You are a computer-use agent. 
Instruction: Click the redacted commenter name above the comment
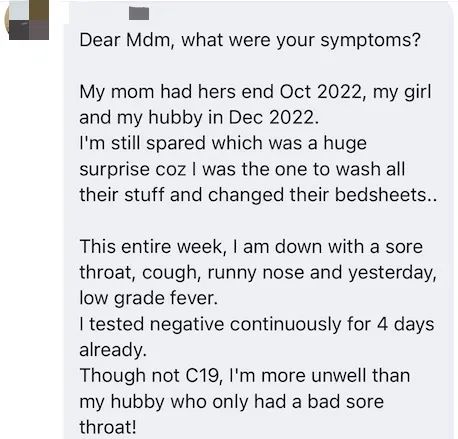[139, 14]
